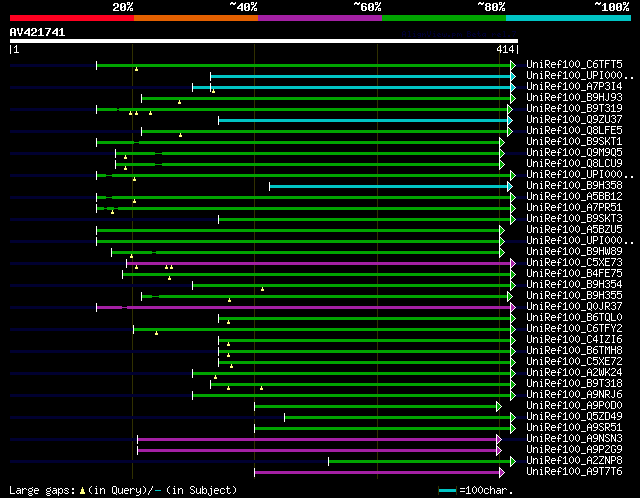Image resolution: width=640 pixels, height=498 pixels.
Task: Click the yellow gap marker under the Q8LFE5 bar
Action: tap(180, 135)
